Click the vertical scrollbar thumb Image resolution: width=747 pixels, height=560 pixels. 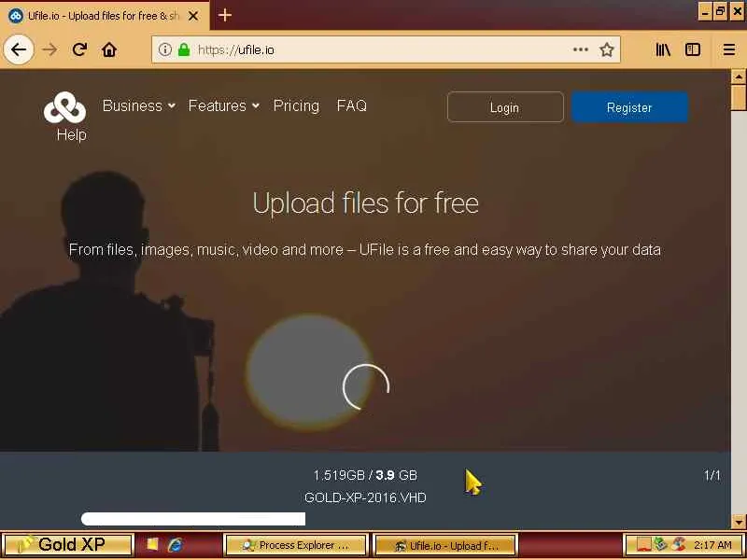(x=739, y=97)
